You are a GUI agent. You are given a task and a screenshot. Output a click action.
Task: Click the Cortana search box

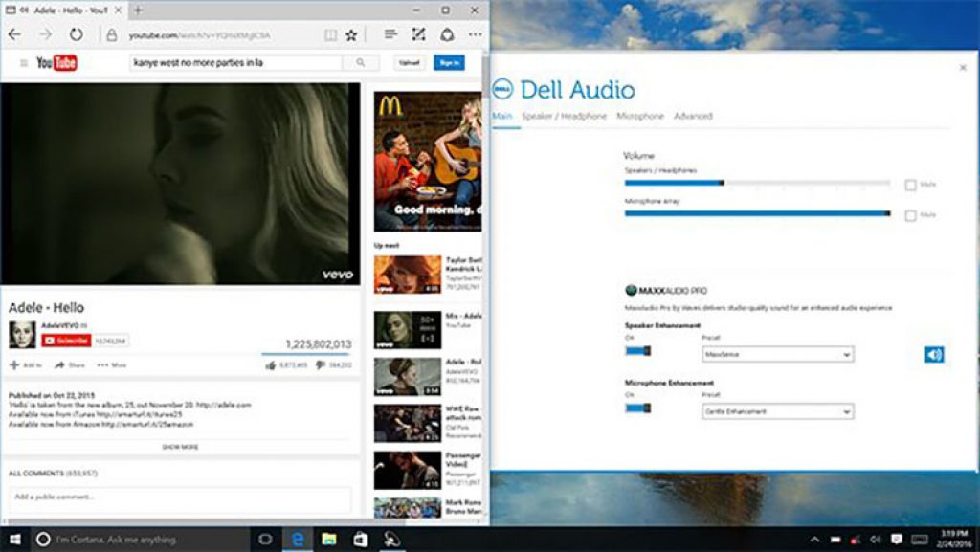[141, 540]
